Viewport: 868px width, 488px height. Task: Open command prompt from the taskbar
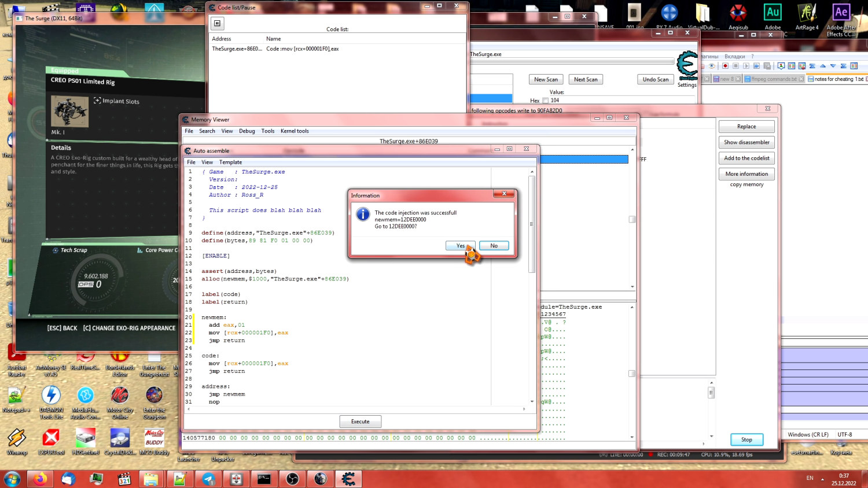pos(264,479)
